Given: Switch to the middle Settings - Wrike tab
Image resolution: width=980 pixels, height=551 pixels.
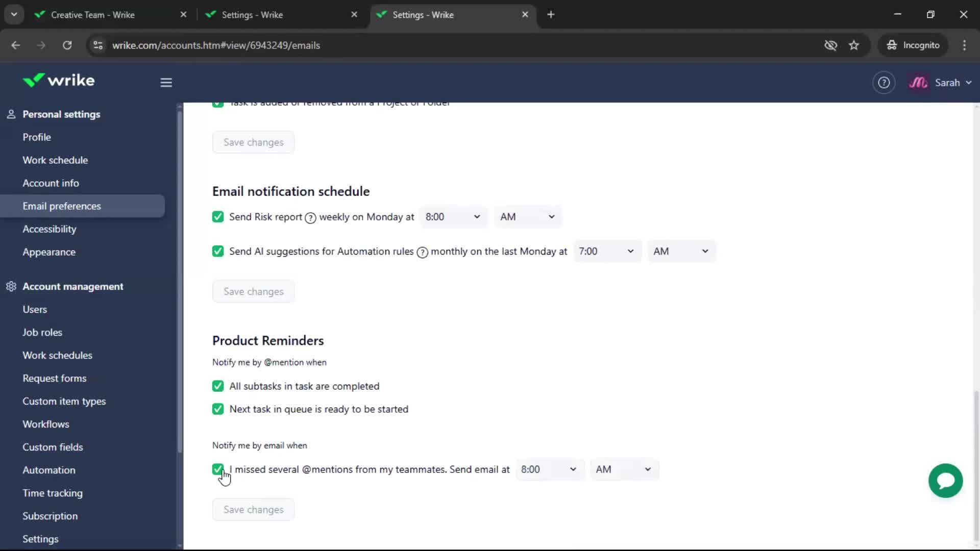Looking at the screenshot, I should (x=281, y=15).
